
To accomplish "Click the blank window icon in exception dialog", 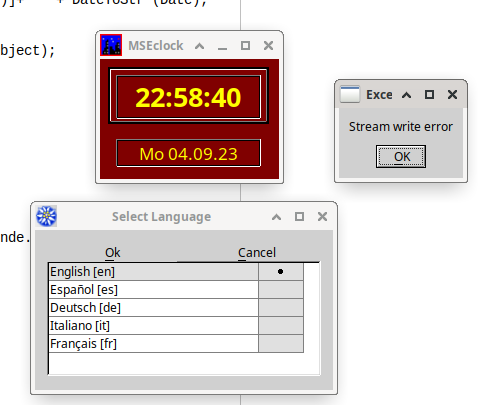I will [x=350, y=95].
